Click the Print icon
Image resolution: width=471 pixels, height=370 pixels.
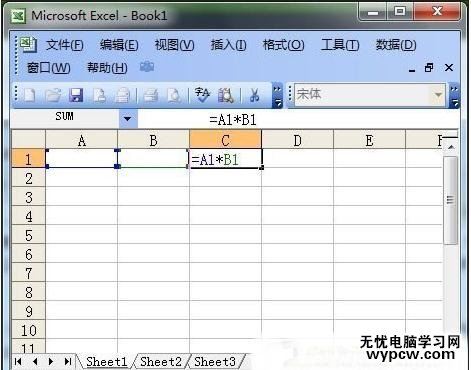pos(151,96)
